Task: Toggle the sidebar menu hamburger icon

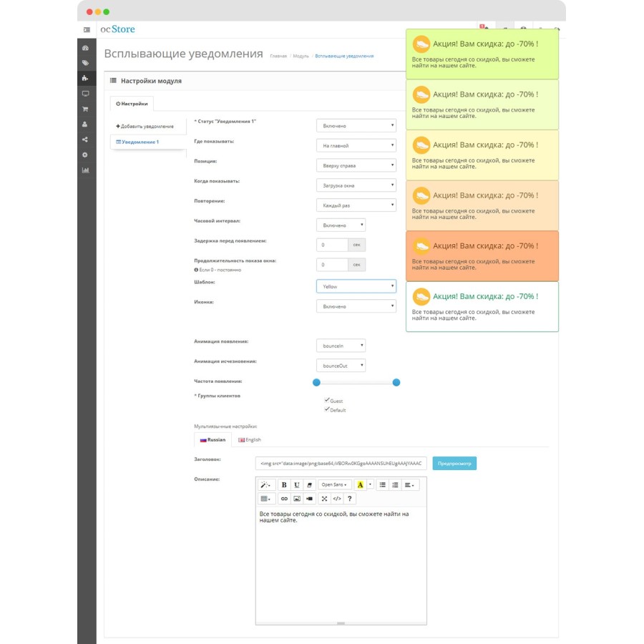Action: pos(87,29)
